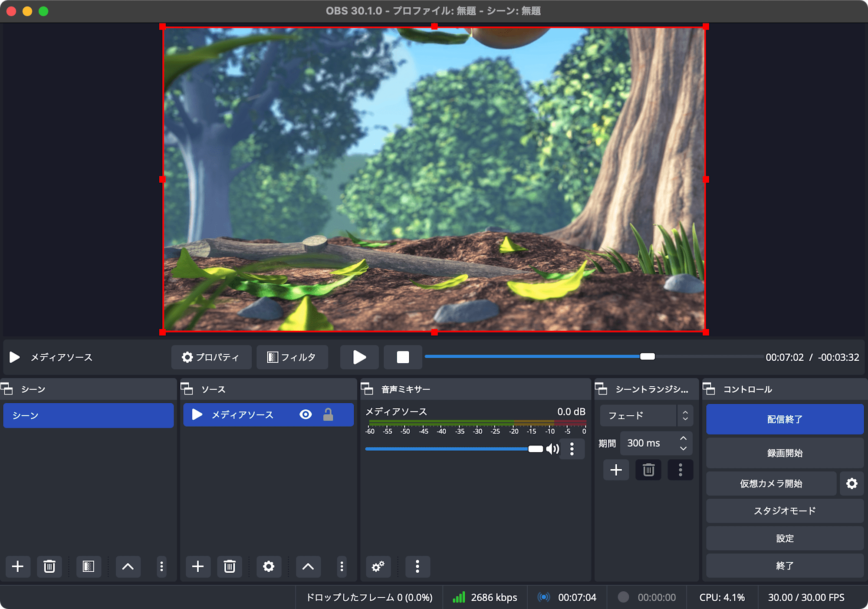
Task: Add a new source with plus icon
Action: tap(198, 566)
